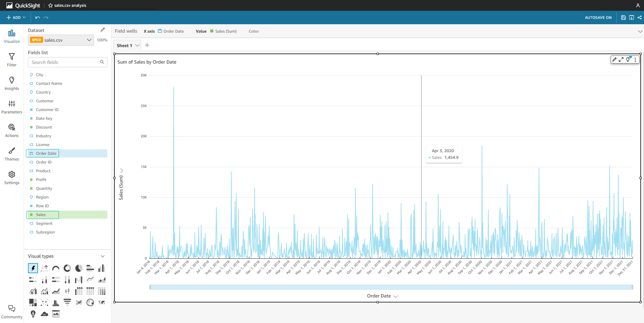This screenshot has width=644, height=323.
Task: Favorite the analysis with star icon
Action: pos(50,5)
